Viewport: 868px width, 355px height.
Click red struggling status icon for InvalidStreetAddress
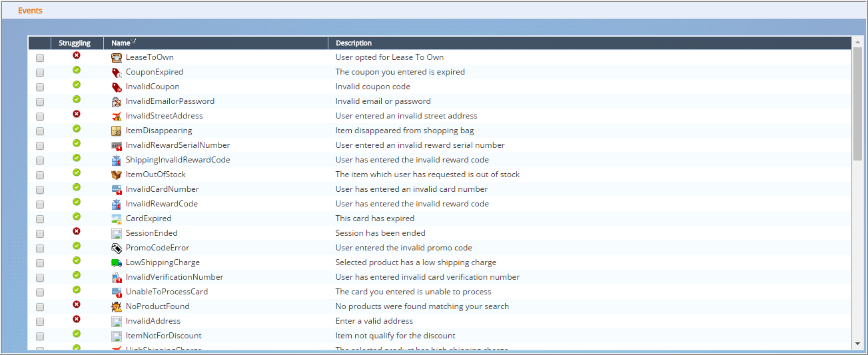pyautogui.click(x=77, y=114)
